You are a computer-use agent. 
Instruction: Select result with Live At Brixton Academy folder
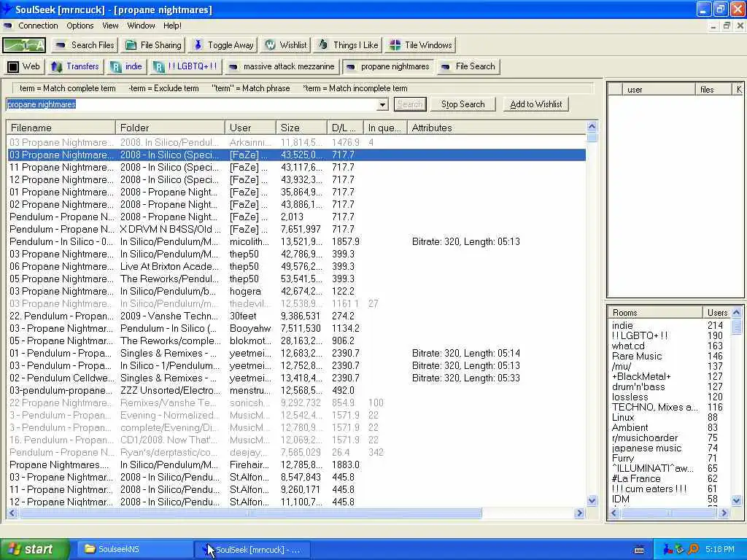296,266
